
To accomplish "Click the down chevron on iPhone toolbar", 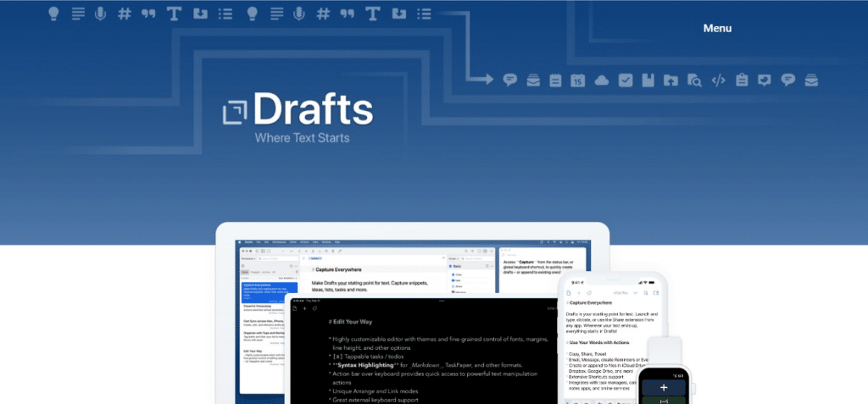I will coord(636,292).
